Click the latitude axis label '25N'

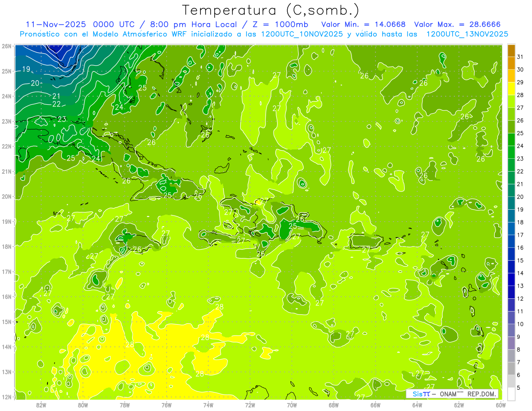click(6, 71)
